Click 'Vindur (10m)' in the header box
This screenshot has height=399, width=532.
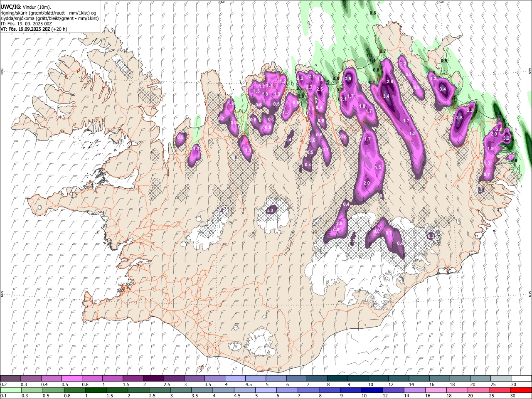click(x=36, y=7)
